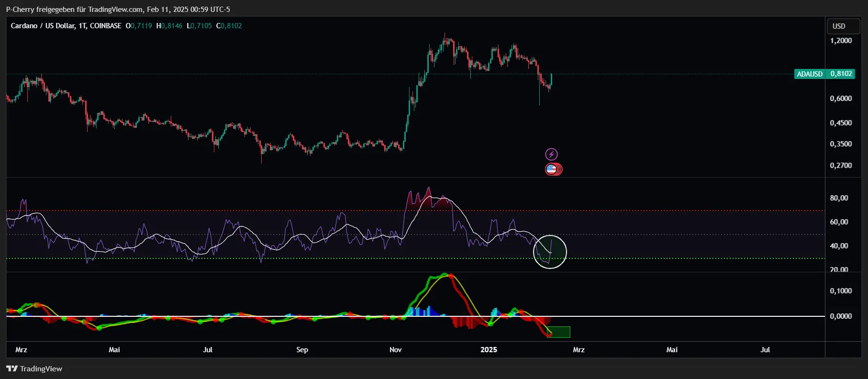This screenshot has height=379, width=868.
Task: Click the 0,6000 price axis value
Action: coord(841,99)
